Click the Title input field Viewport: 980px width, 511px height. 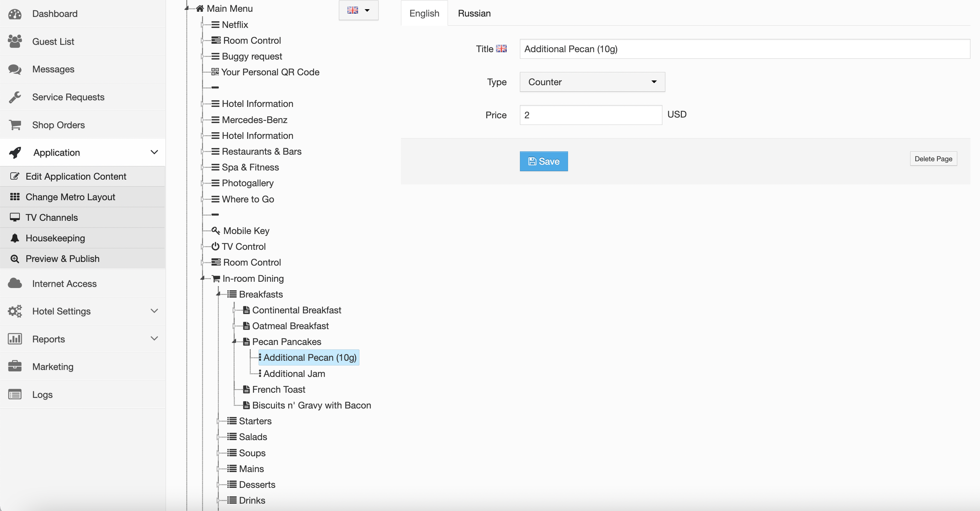[x=745, y=49]
